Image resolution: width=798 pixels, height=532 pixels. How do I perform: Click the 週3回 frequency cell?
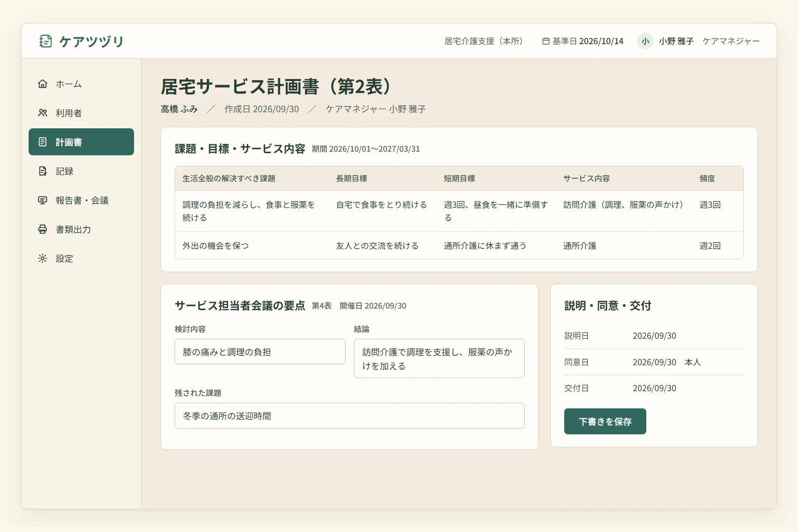(x=710, y=205)
